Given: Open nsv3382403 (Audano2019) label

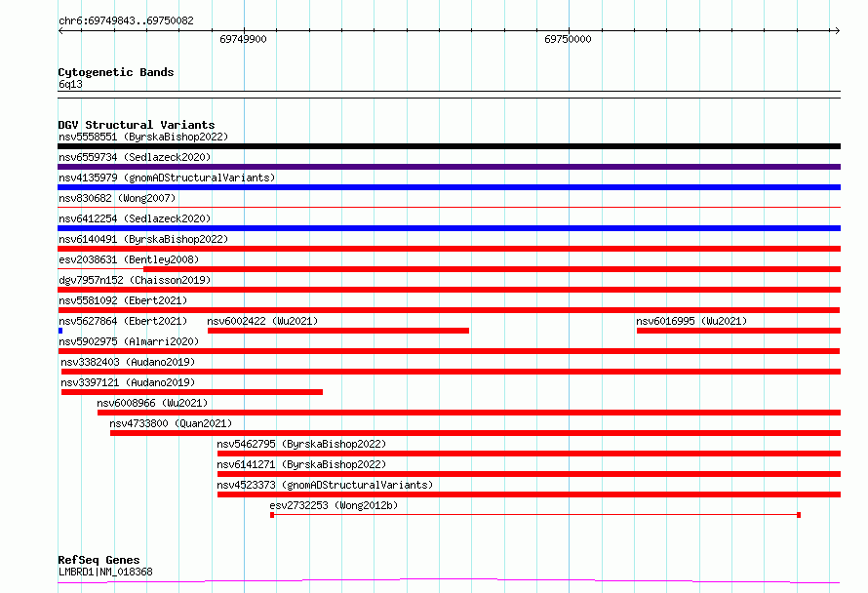Looking at the screenshot, I should pyautogui.click(x=128, y=362).
